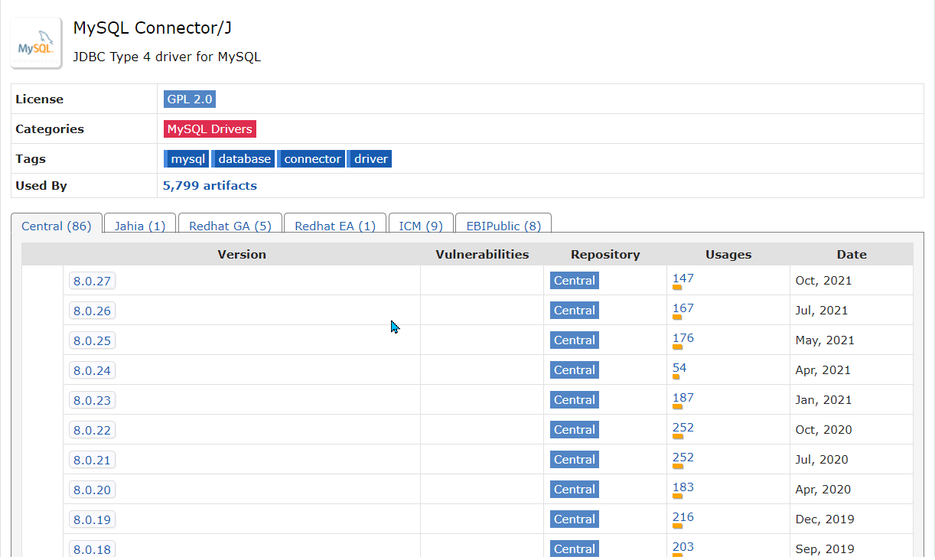The width and height of the screenshot is (935, 560).
Task: Click Central repository badge for 8.0.21
Action: (x=575, y=460)
